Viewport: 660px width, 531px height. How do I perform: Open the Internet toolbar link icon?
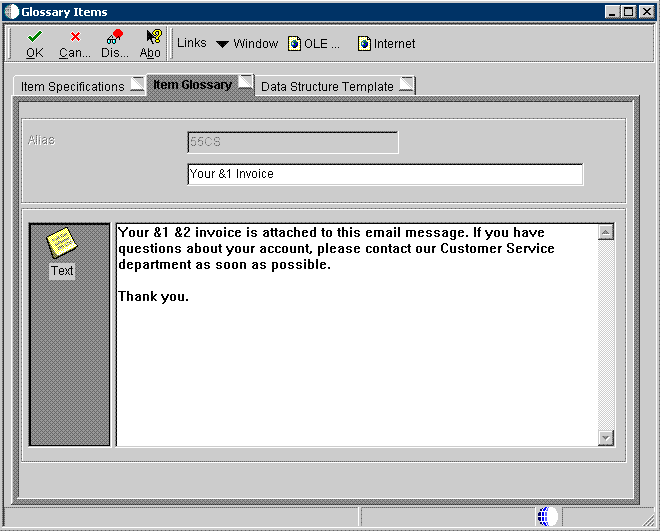[364, 43]
